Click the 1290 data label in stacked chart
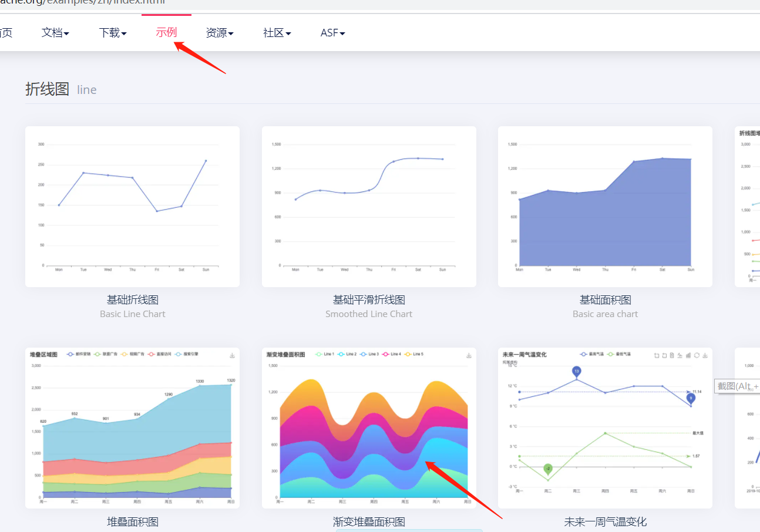760x532 pixels. [169, 395]
